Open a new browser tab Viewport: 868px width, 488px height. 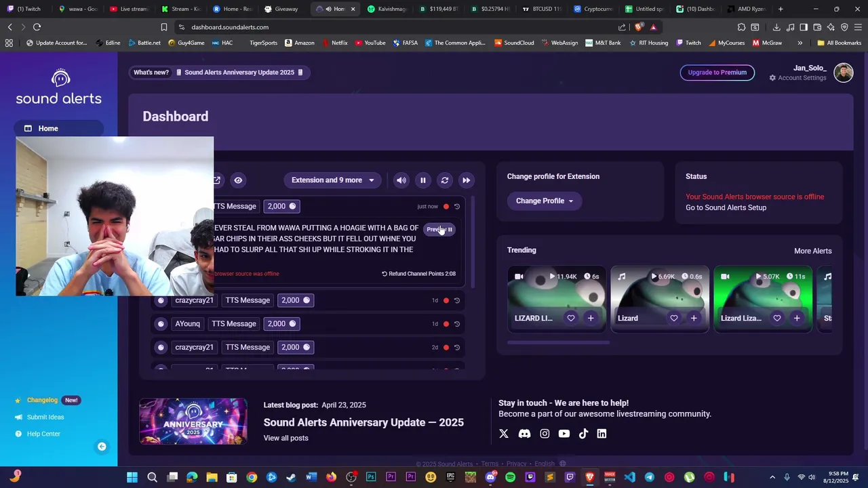pyautogui.click(x=781, y=9)
